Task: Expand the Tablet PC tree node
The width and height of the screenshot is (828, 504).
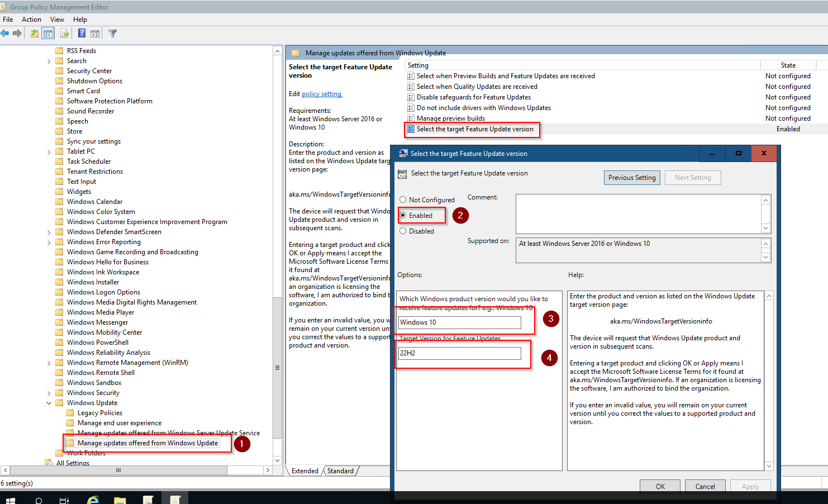Action: [x=49, y=151]
